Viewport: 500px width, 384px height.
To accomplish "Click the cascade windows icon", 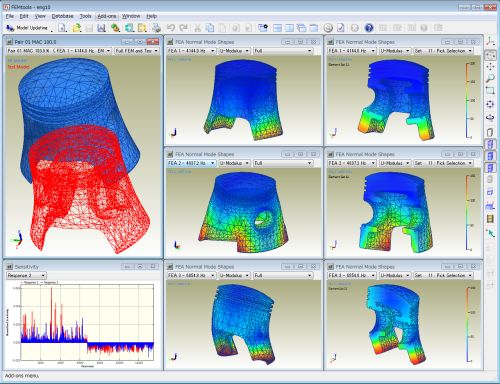I will (x=302, y=28).
